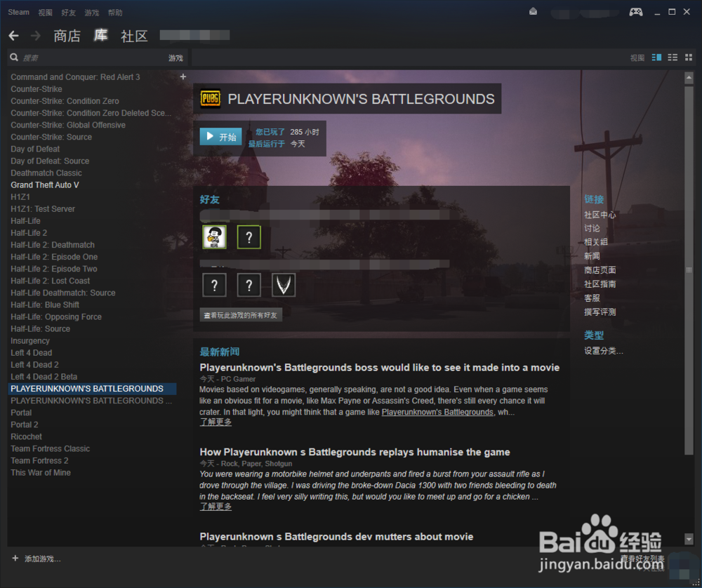Click 开始 play button

[x=220, y=137]
